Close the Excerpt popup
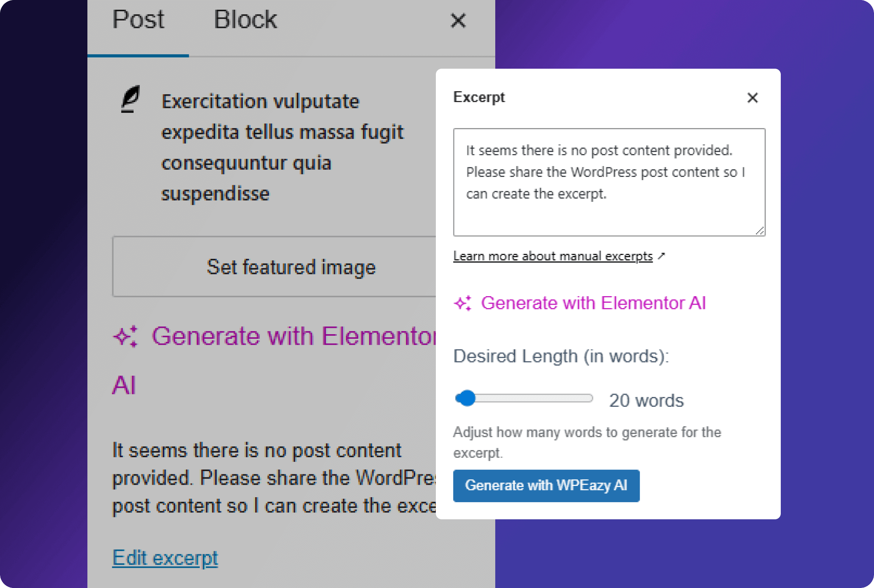This screenshot has width=874, height=588. [x=752, y=98]
